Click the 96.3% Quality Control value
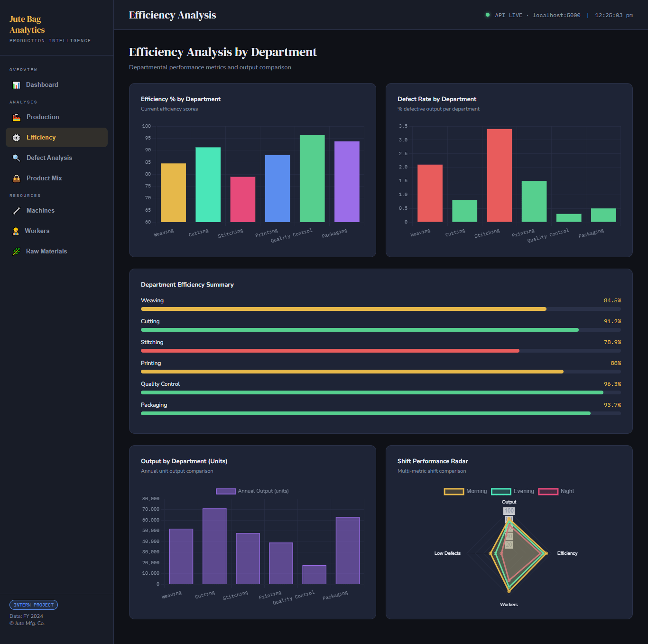Screen dimensions: 648x644 coord(612,384)
